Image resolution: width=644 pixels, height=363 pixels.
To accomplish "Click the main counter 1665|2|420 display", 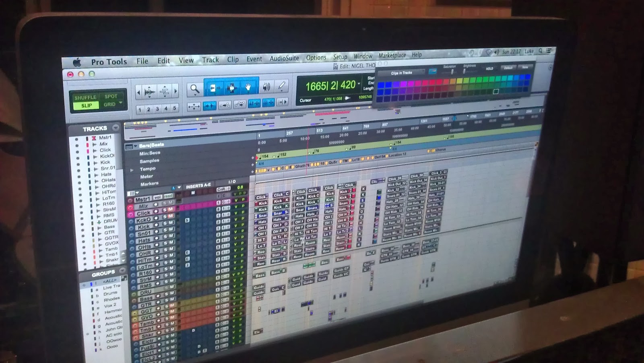I will 330,85.
